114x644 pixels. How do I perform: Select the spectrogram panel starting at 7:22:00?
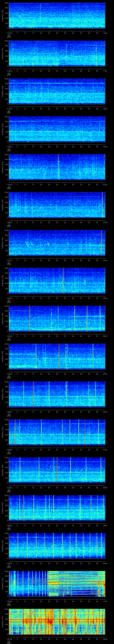(x=57, y=280)
